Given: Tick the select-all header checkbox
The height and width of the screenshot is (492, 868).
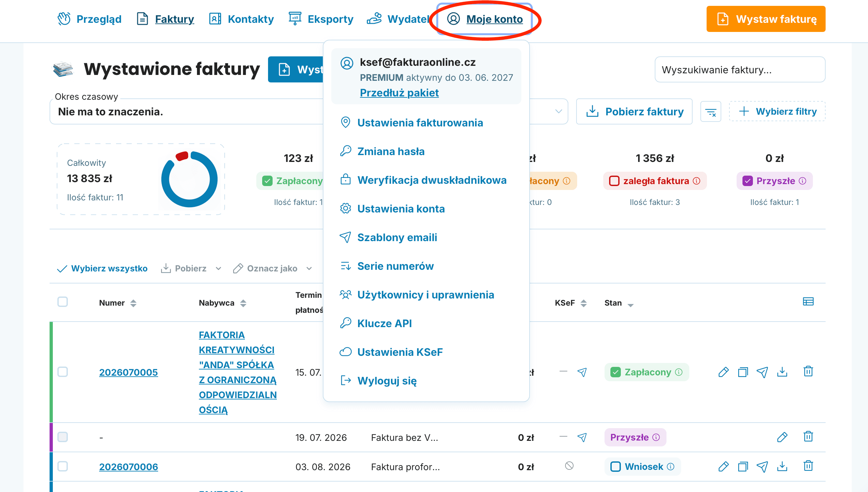Looking at the screenshot, I should click(x=63, y=302).
